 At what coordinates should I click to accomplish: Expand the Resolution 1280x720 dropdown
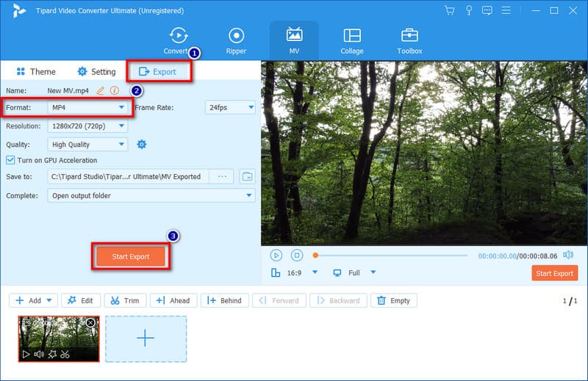click(87, 126)
